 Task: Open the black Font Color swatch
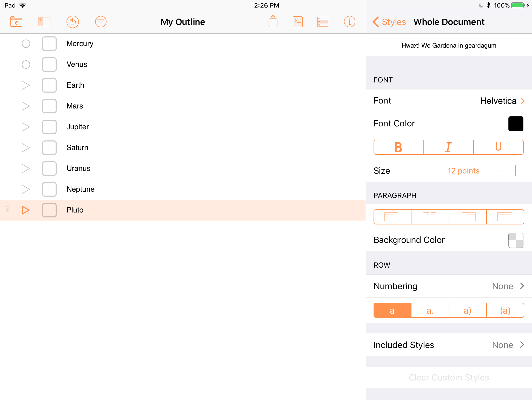point(515,124)
